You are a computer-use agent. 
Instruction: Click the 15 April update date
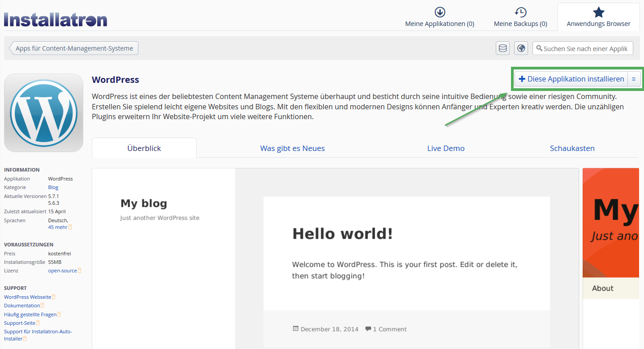tap(57, 211)
